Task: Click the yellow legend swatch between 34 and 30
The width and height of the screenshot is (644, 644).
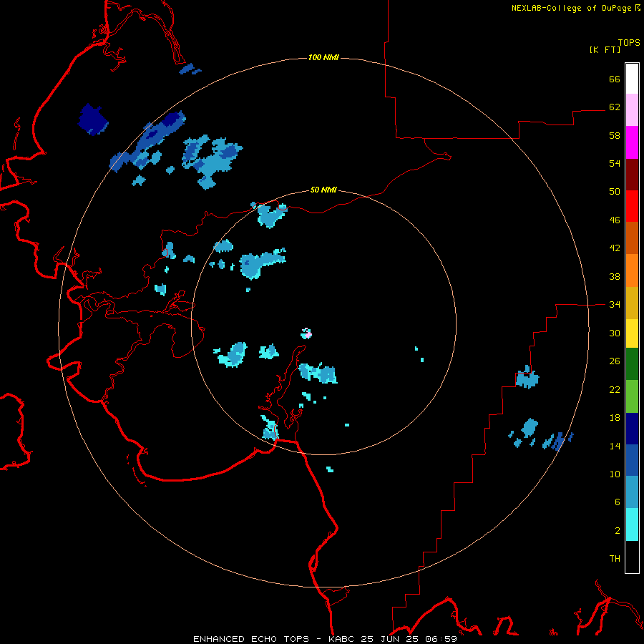Action: (632, 333)
